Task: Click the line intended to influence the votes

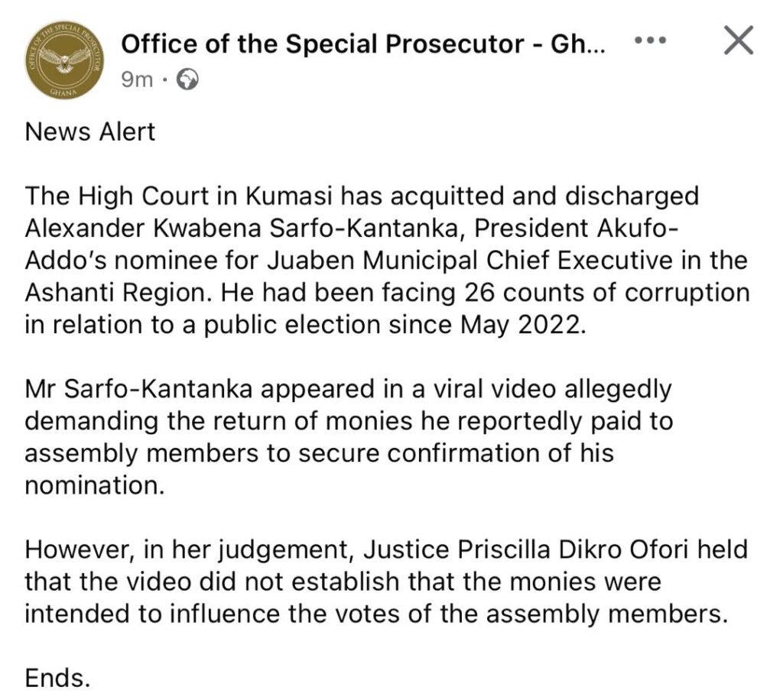Action: pyautogui.click(x=376, y=614)
